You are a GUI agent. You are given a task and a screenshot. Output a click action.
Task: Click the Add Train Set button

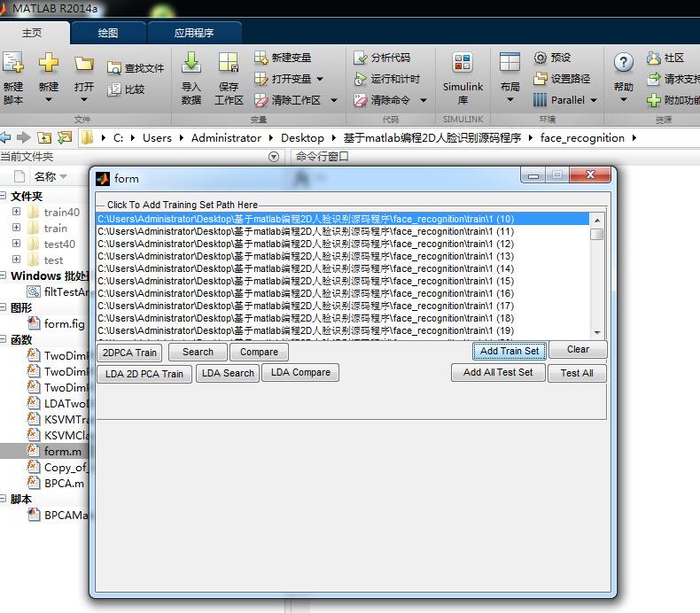(509, 351)
